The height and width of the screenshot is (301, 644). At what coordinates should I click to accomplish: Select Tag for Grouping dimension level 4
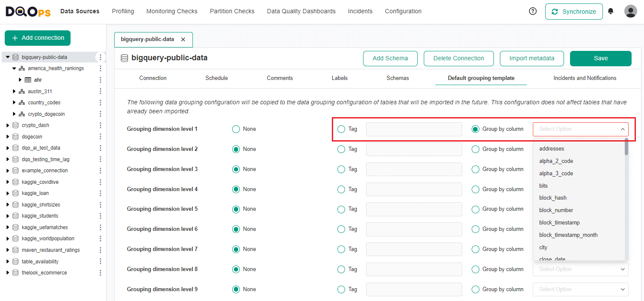click(x=341, y=189)
